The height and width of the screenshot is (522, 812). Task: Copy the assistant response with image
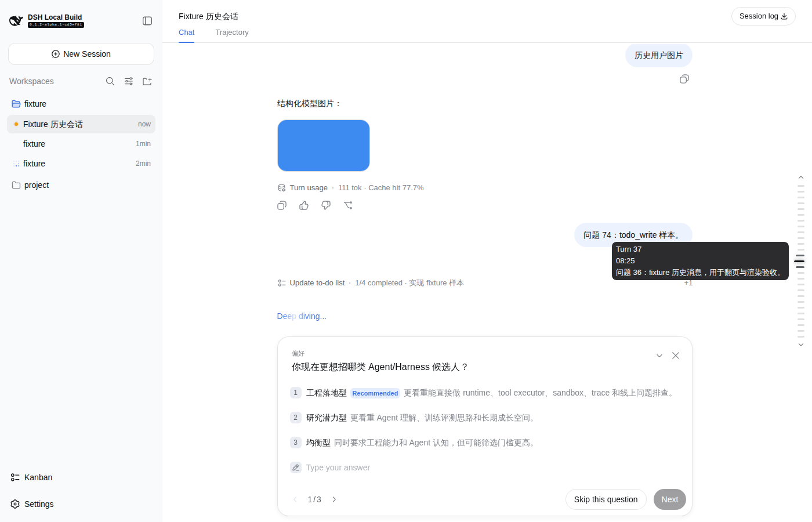282,205
